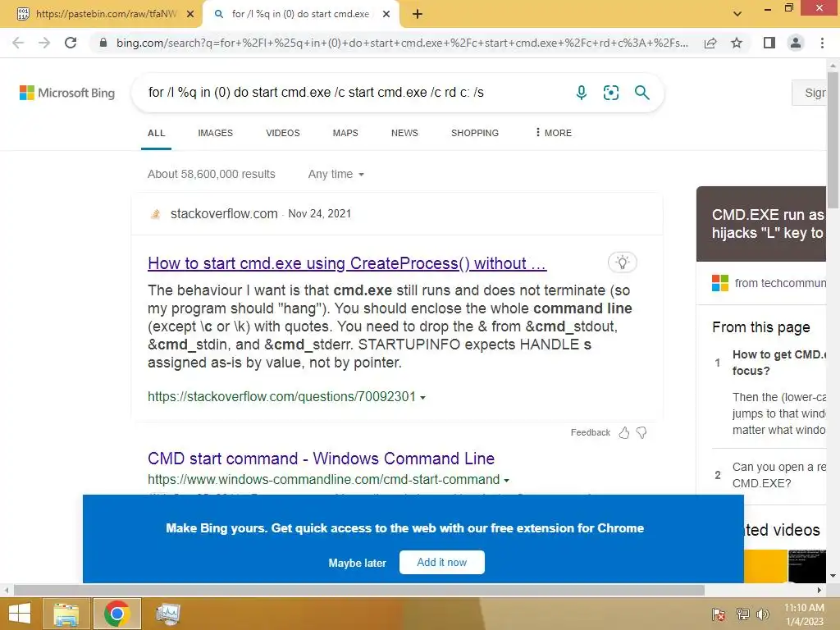Image resolution: width=840 pixels, height=630 pixels.
Task: Click network tray icon
Action: point(742,614)
